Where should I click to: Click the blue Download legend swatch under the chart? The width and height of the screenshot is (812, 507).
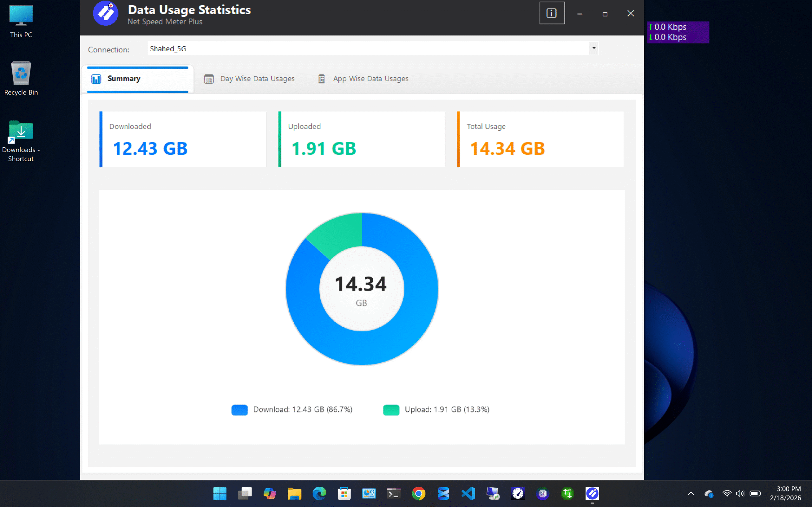239,409
